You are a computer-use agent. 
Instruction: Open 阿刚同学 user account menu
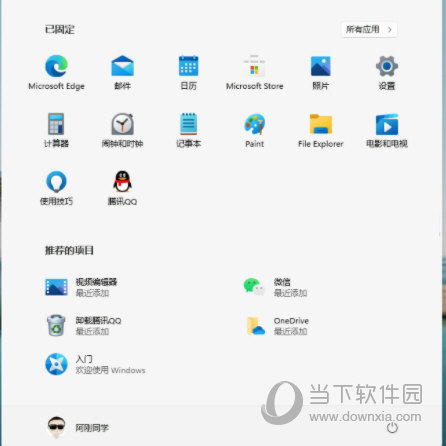point(78,427)
